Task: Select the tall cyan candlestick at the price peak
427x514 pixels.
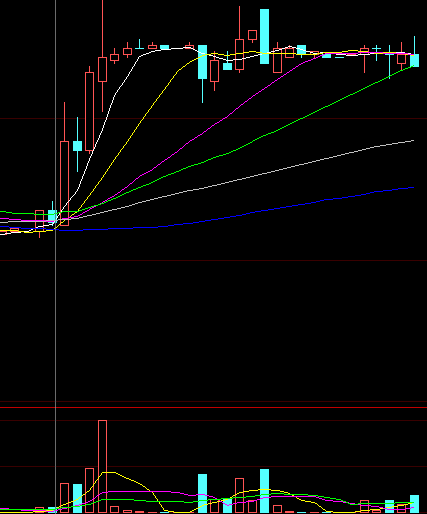Action: tap(264, 36)
